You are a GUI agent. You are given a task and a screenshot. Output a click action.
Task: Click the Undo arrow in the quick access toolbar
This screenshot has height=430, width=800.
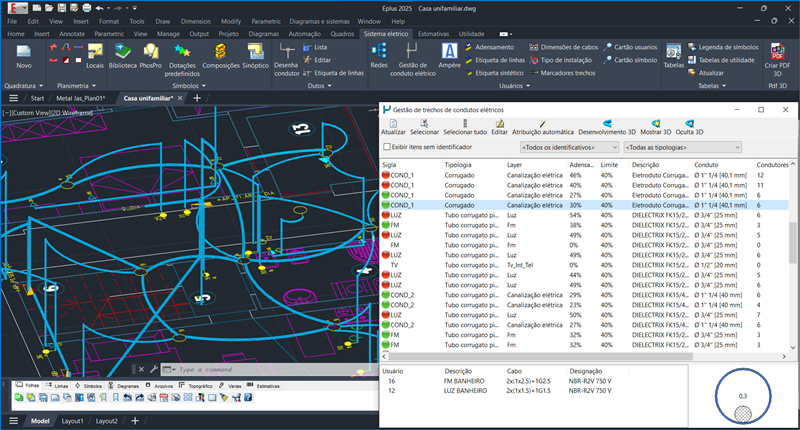click(99, 8)
